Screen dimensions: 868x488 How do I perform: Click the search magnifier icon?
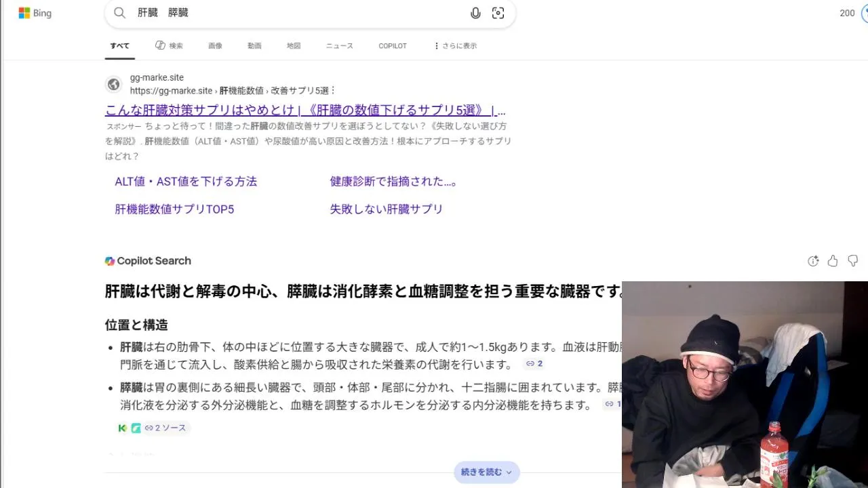click(x=120, y=13)
